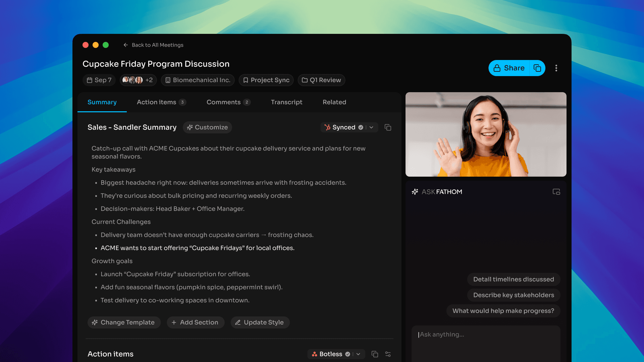Viewport: 644px width, 362px height.
Task: Click the Change Template button
Action: click(x=124, y=322)
